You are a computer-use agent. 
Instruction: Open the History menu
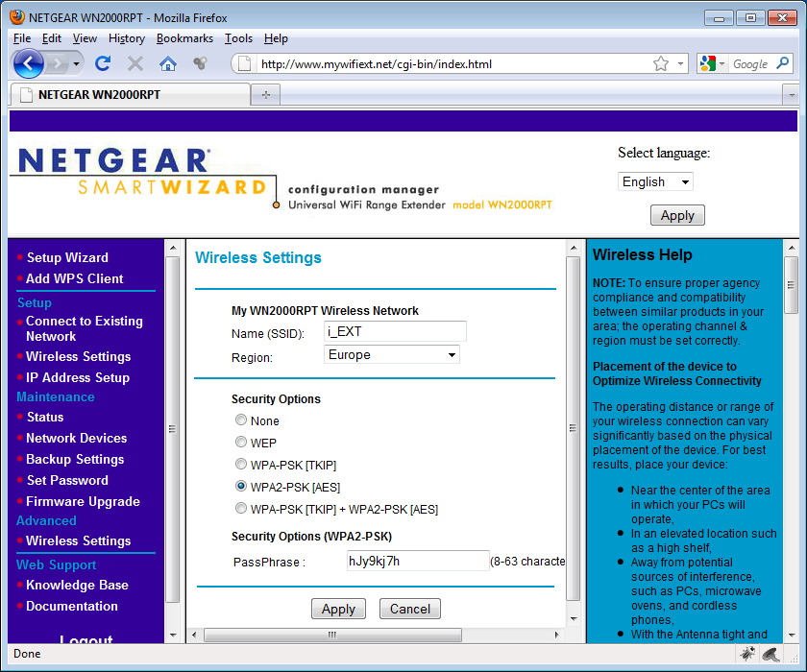click(x=127, y=38)
